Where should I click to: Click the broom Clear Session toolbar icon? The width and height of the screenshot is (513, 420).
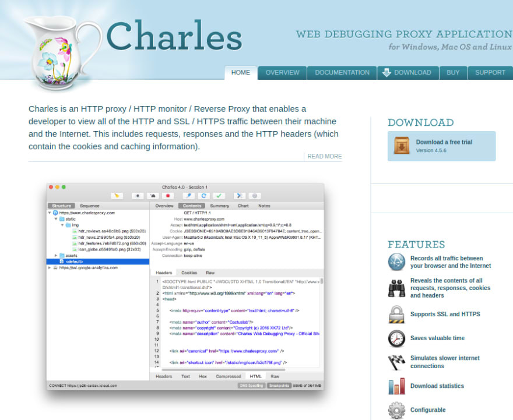[x=117, y=196]
